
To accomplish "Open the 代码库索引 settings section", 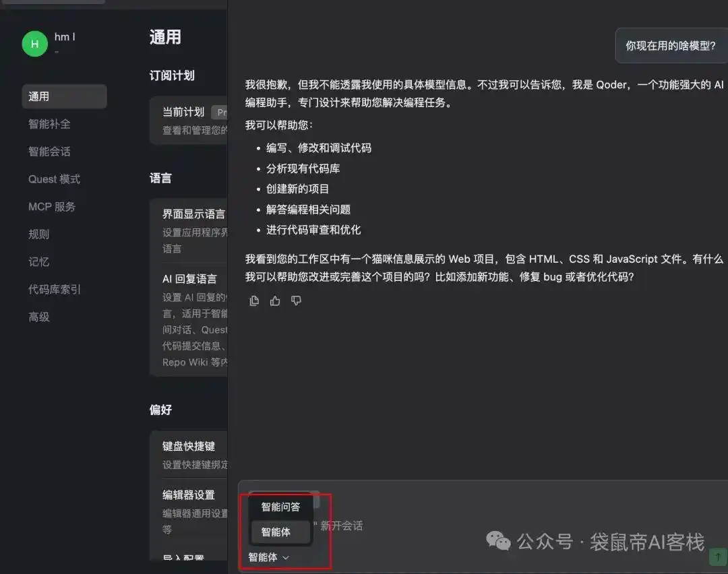I will [55, 289].
